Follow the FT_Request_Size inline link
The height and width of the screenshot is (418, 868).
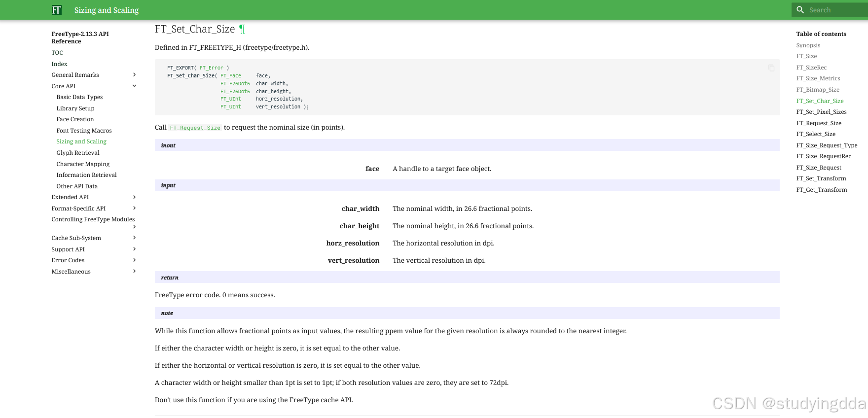coord(195,128)
